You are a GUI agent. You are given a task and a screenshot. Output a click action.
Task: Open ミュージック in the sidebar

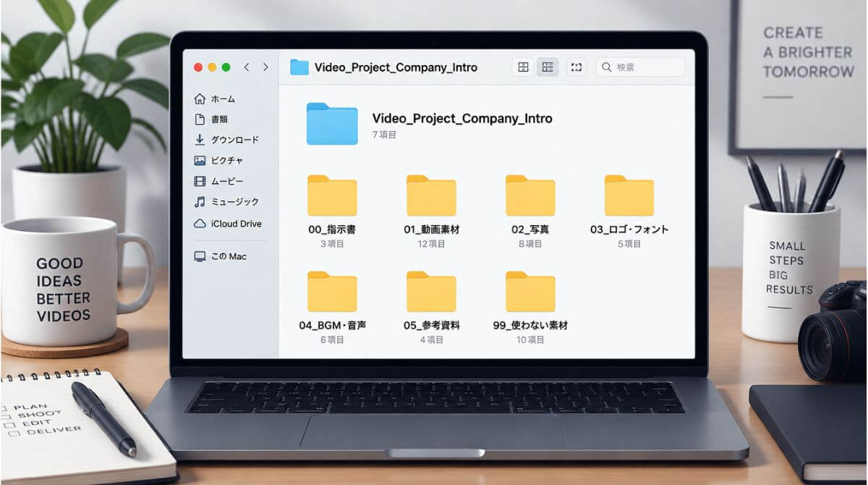(x=226, y=202)
